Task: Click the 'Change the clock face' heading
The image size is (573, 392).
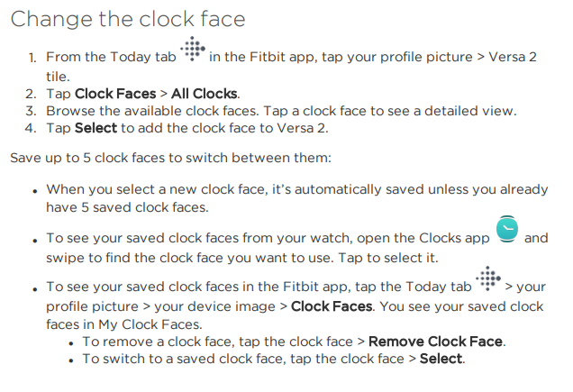Action: point(128,19)
